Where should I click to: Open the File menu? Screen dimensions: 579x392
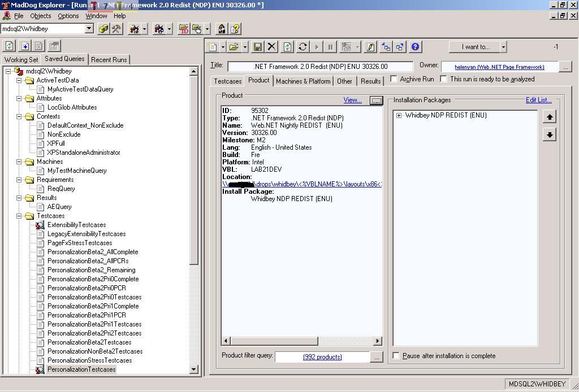(x=19, y=16)
